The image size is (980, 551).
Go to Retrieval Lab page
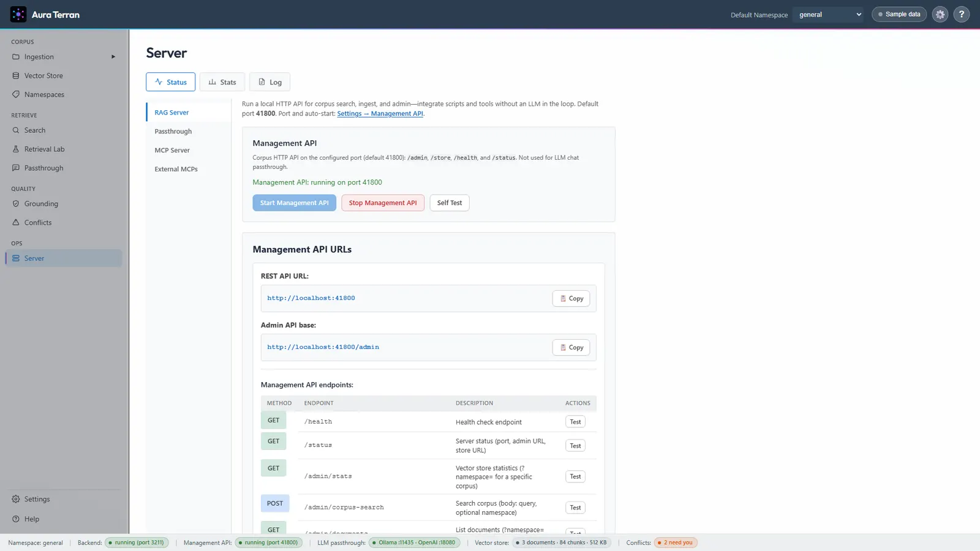[64, 149]
